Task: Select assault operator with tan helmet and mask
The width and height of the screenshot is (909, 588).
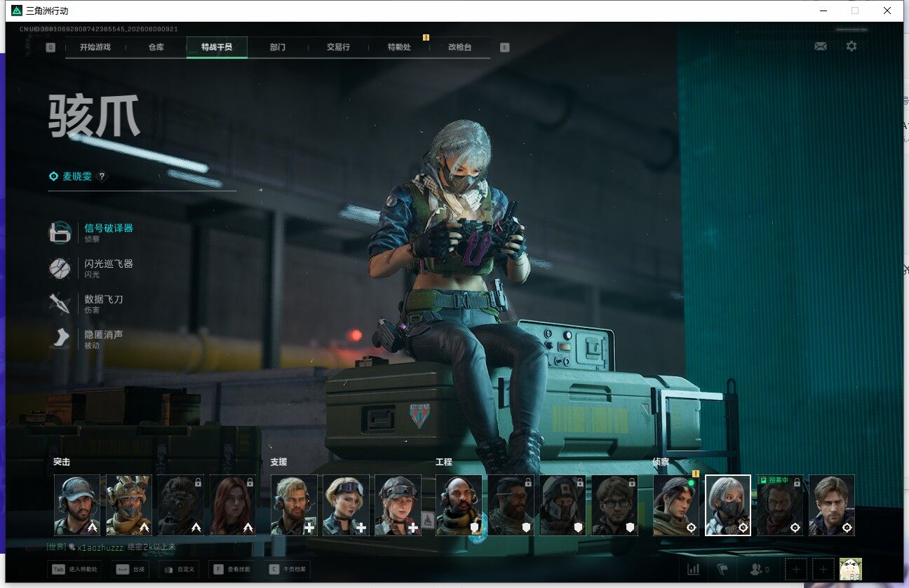Action: (129, 505)
